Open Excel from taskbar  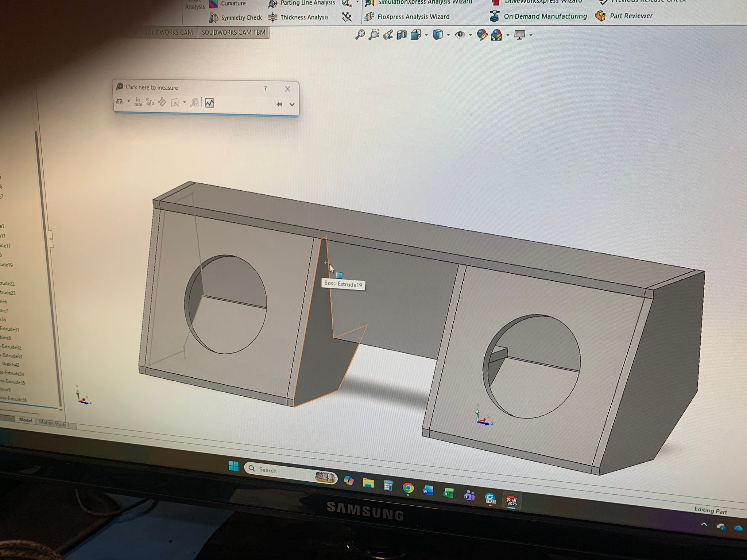(x=449, y=493)
